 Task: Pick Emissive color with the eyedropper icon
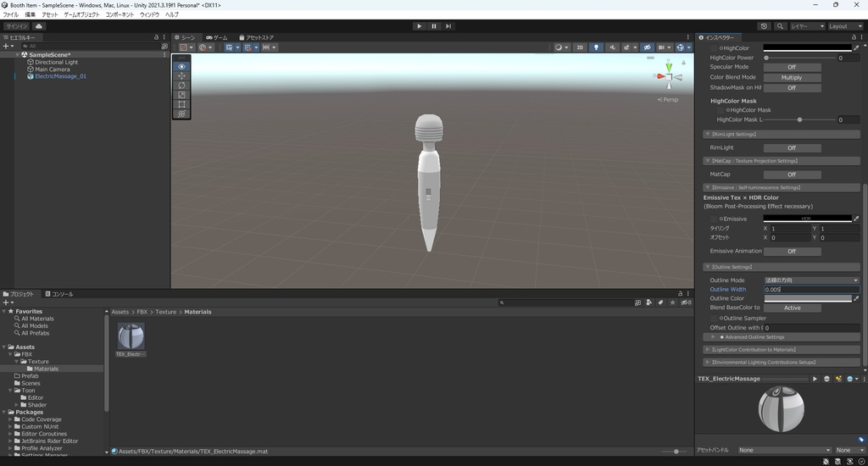click(x=856, y=219)
